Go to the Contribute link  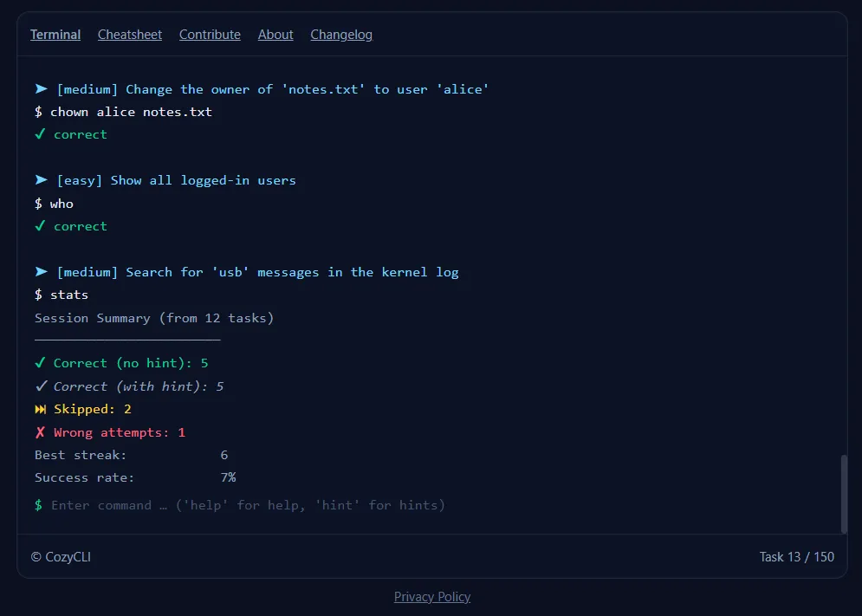coord(210,35)
